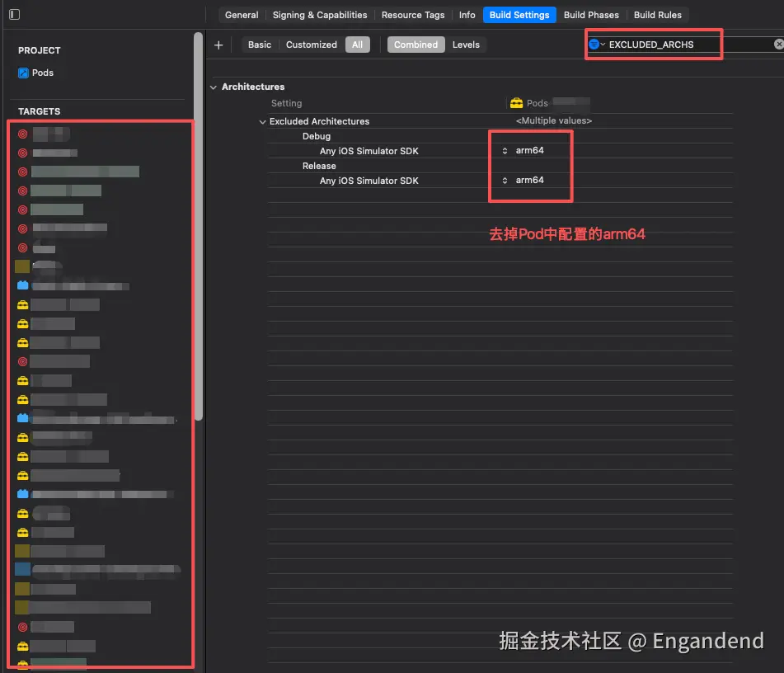Switch to the Build Phases tab
Image resolution: width=784 pixels, height=673 pixels.
pos(591,15)
